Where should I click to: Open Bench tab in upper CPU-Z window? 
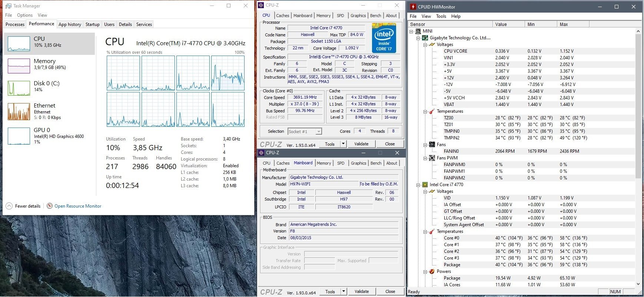(375, 16)
